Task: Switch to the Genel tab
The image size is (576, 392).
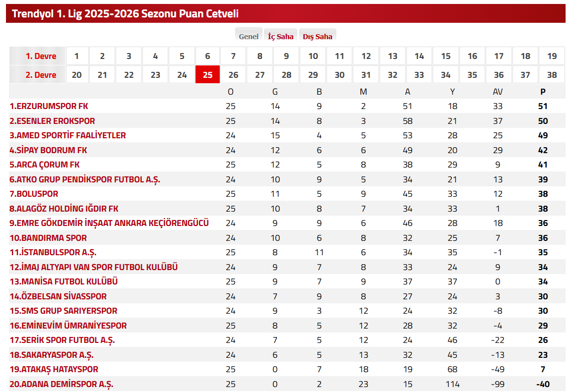Action: point(249,36)
